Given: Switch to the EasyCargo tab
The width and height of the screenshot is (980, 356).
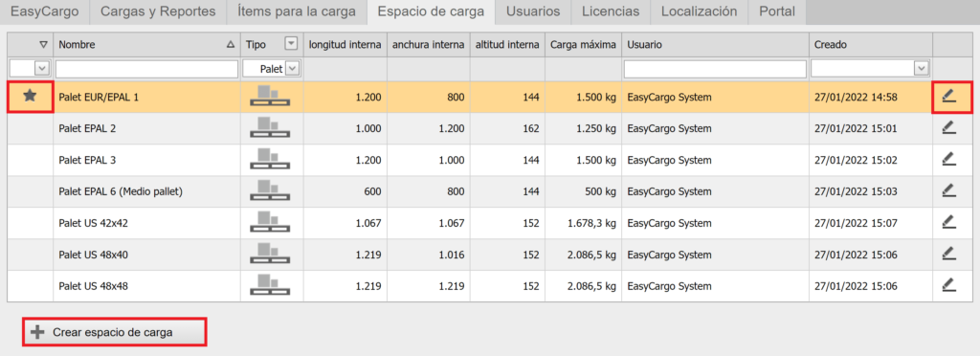Looking at the screenshot, I should click(x=45, y=11).
